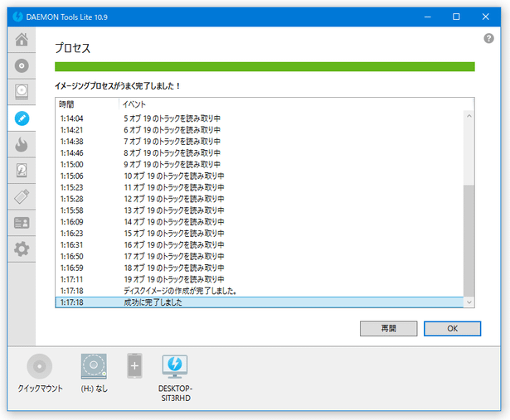Select the highlighted 成功に完了しました row
This screenshot has width=510, height=420.
point(260,302)
